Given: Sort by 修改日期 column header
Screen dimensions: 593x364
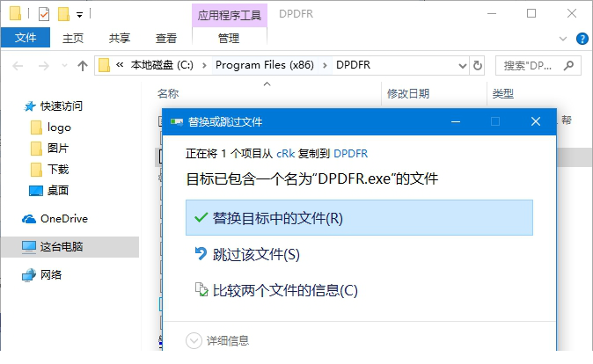Looking at the screenshot, I should pyautogui.click(x=408, y=93).
